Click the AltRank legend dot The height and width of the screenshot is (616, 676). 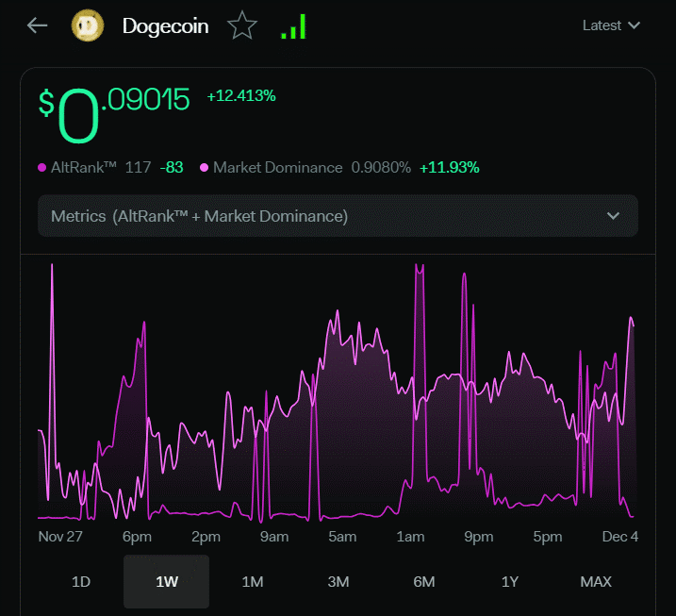point(41,167)
